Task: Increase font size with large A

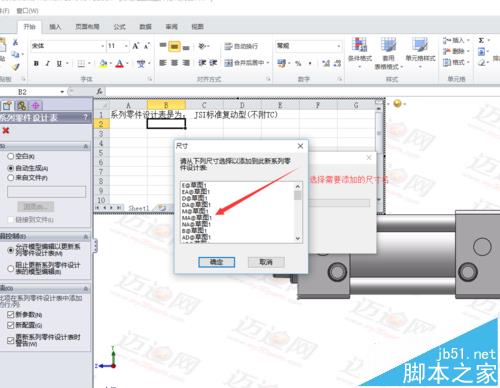Action: (135, 46)
